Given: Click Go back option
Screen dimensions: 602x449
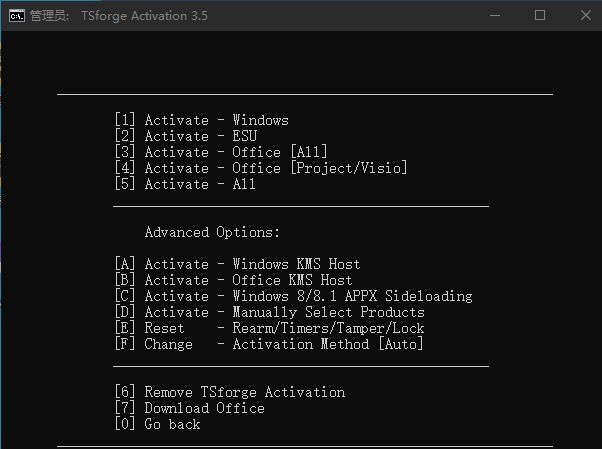Looking at the screenshot, I should [x=158, y=424].
